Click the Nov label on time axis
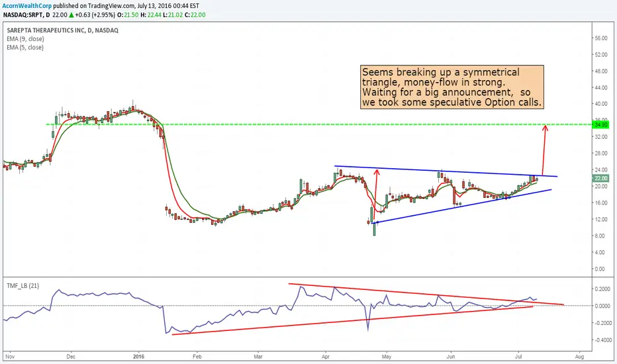 point(10,357)
